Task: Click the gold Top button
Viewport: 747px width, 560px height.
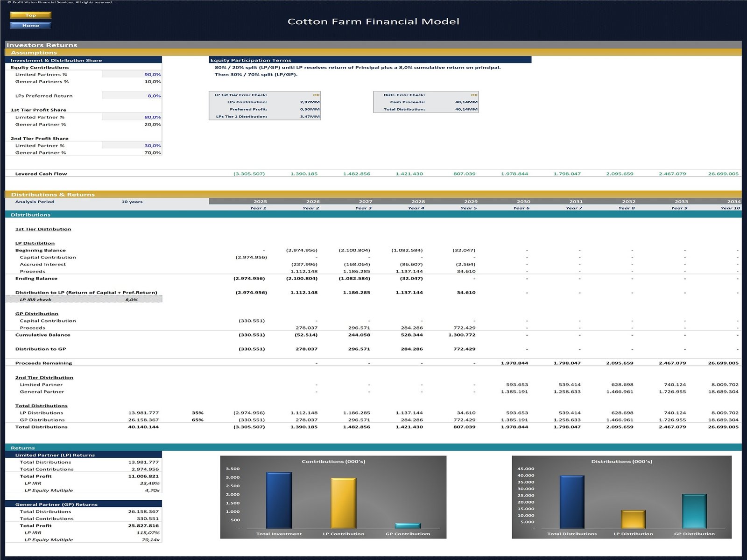Action: pyautogui.click(x=30, y=15)
